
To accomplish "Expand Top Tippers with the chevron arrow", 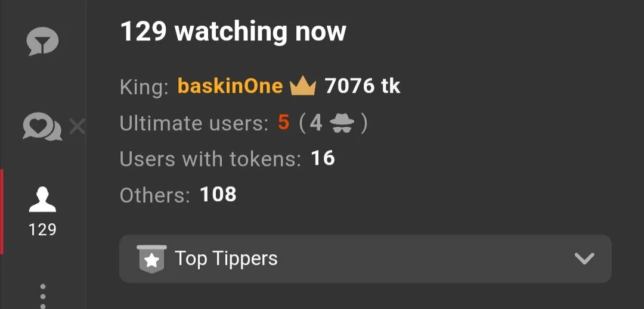I will point(584,258).
